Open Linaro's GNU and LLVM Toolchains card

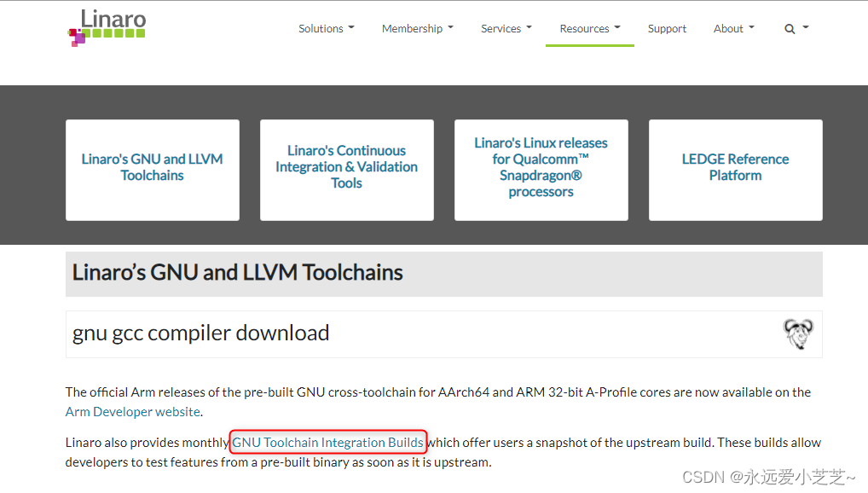153,170
